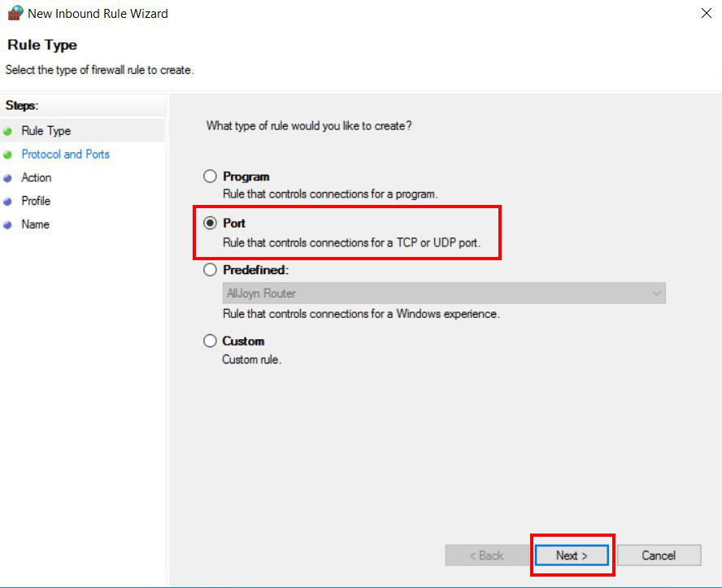Go to the Profile step

coord(36,201)
